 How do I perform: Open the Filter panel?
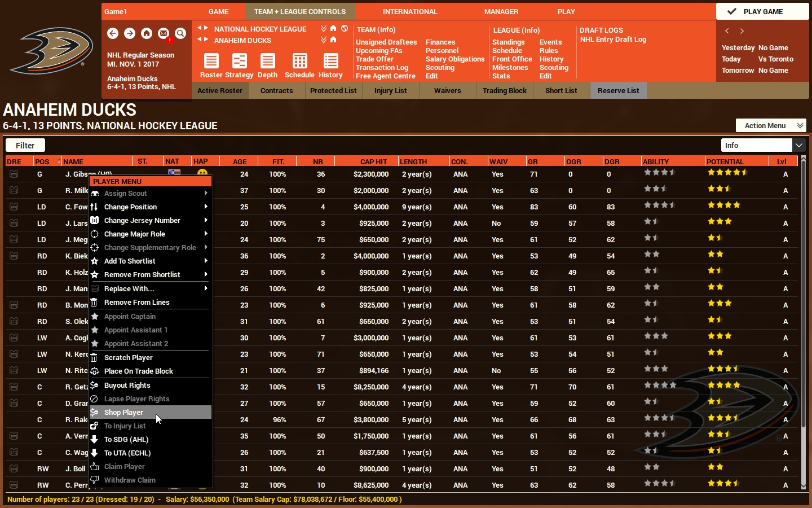(x=24, y=145)
